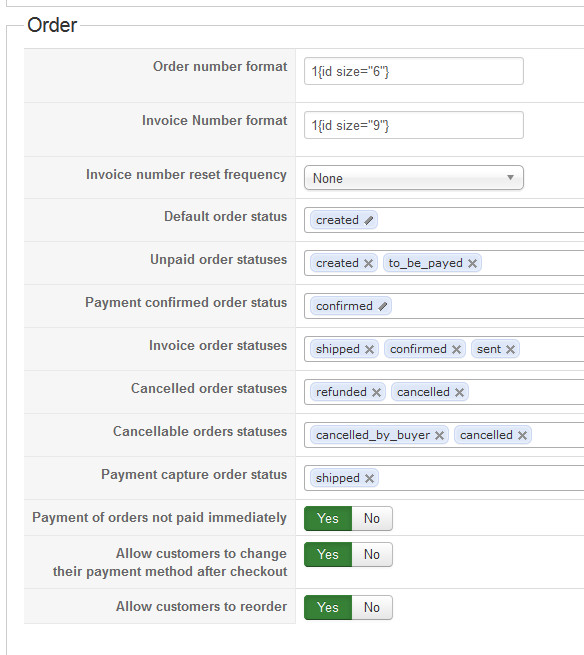The height and width of the screenshot is (655, 584).
Task: Delete 'refunded' from Cancelled order statuses
Action: tap(376, 393)
